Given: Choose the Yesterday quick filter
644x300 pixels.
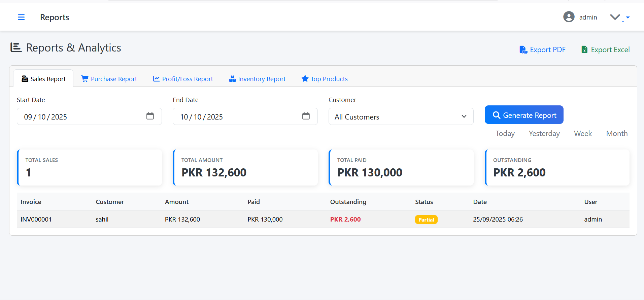Looking at the screenshot, I should pos(544,134).
